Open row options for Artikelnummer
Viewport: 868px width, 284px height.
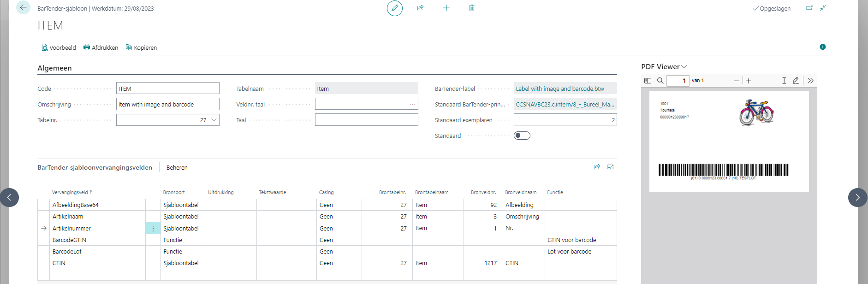(x=153, y=228)
